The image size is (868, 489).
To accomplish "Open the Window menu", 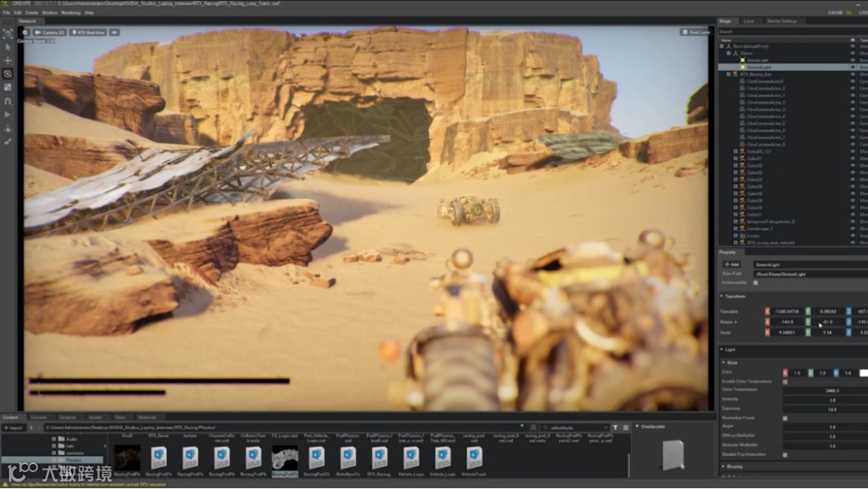I will pos(49,12).
